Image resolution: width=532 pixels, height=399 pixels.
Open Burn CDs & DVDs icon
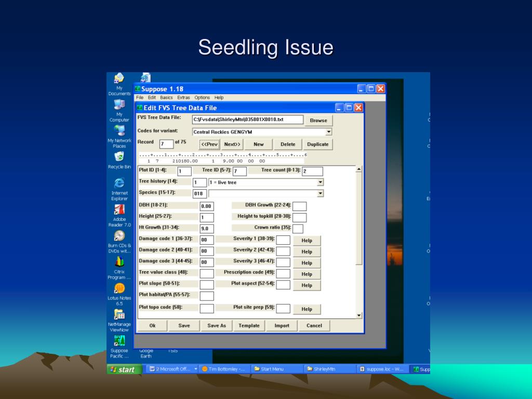tap(119, 242)
